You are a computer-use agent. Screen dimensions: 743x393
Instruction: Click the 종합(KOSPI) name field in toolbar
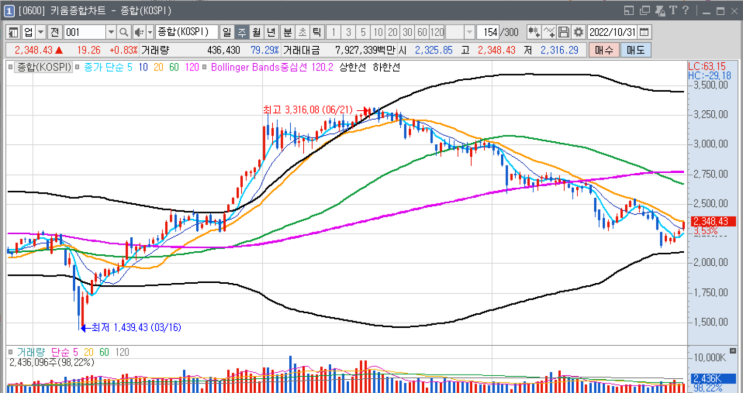click(187, 32)
